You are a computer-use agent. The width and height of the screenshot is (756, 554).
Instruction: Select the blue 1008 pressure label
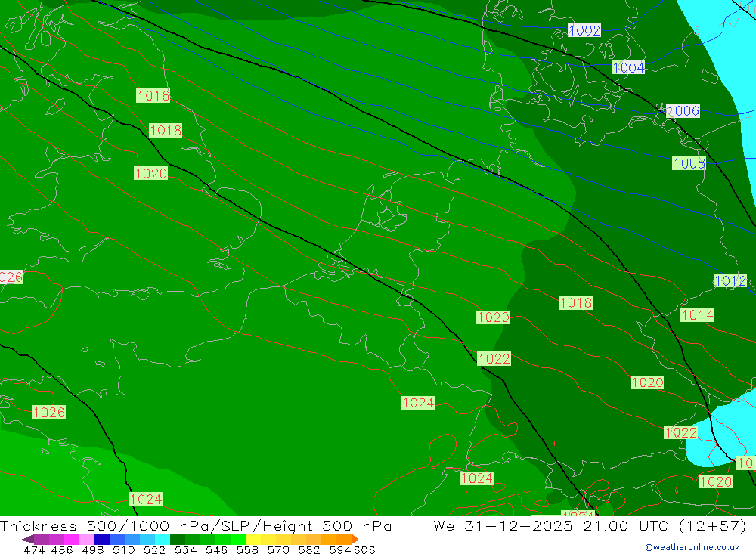coord(689,163)
